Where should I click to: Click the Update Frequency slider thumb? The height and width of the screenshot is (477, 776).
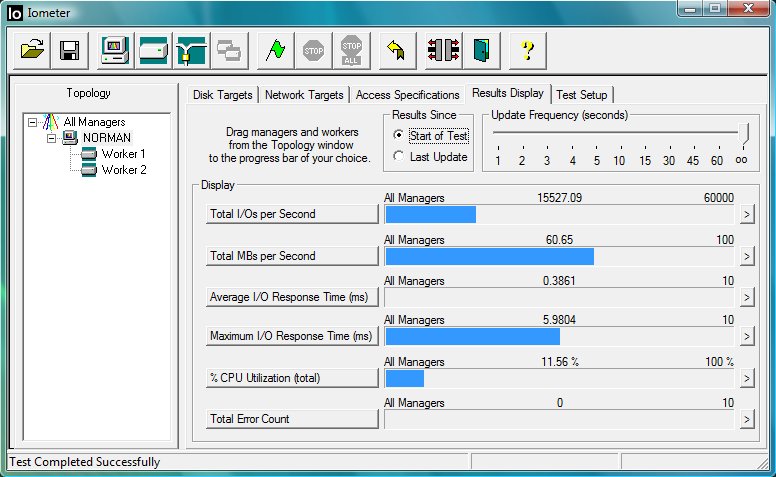pos(744,134)
